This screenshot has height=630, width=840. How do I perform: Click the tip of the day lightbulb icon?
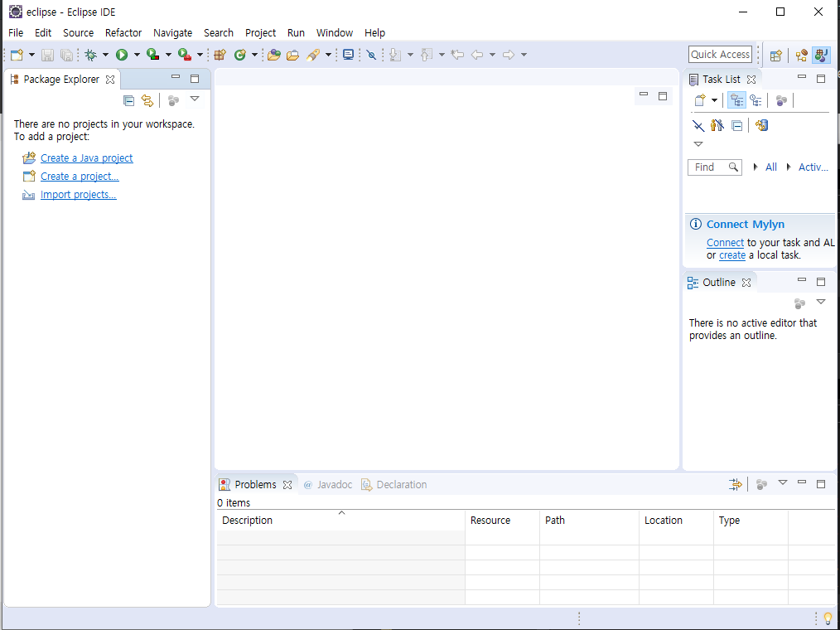click(828, 618)
